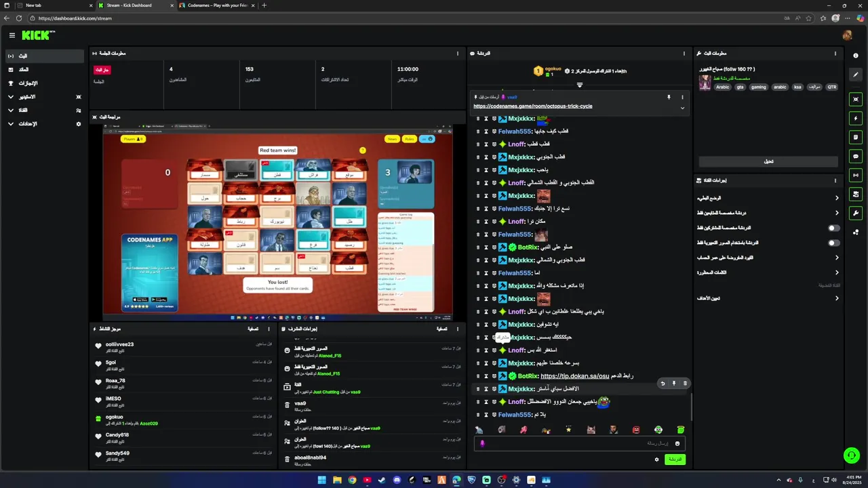Click the pencil edit icon in right sidebar
868x488 pixels.
click(856, 75)
